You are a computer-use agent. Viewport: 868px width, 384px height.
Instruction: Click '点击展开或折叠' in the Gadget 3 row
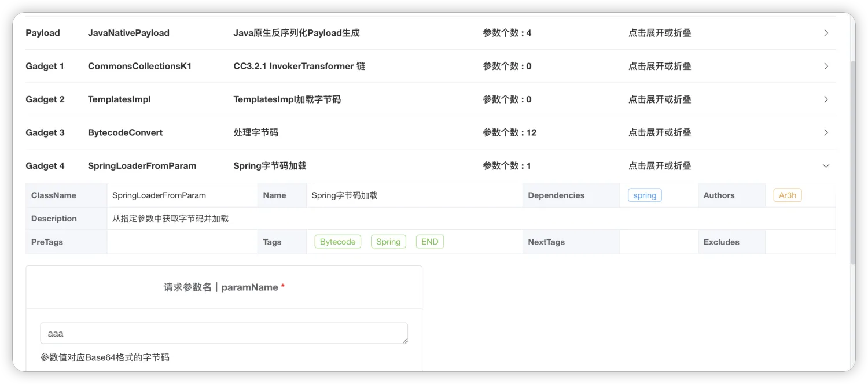(660, 132)
